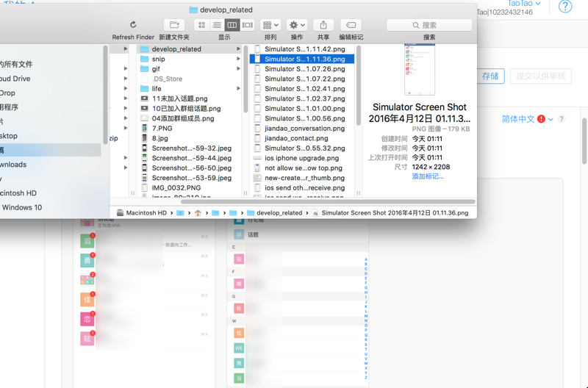Click the horizontal scrollbar in Finder

(x=328, y=201)
